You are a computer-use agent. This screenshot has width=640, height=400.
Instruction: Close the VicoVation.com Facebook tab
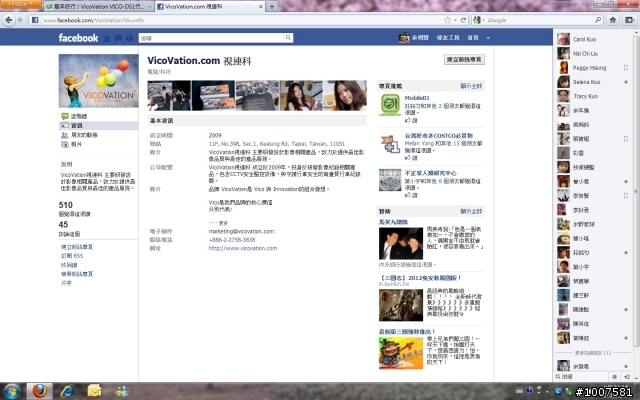pos(261,7)
